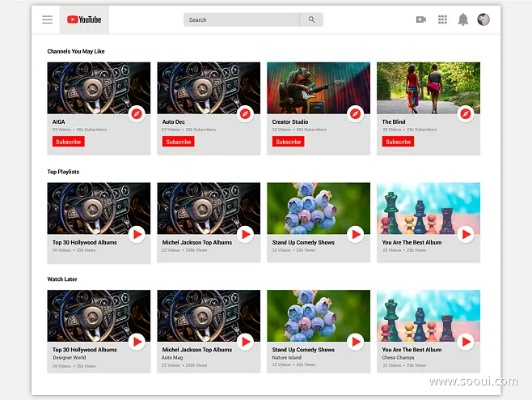
Task: Subscribe to the AIGA channel
Action: coord(69,141)
